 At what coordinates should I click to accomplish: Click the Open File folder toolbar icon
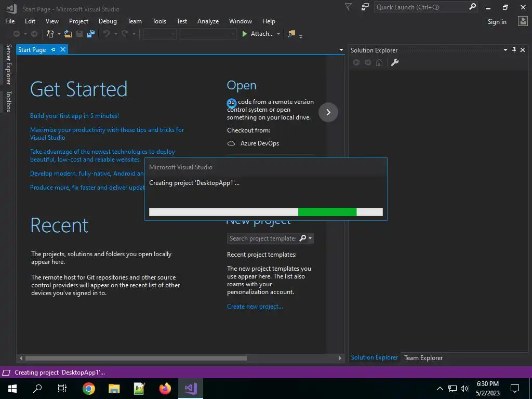point(68,34)
